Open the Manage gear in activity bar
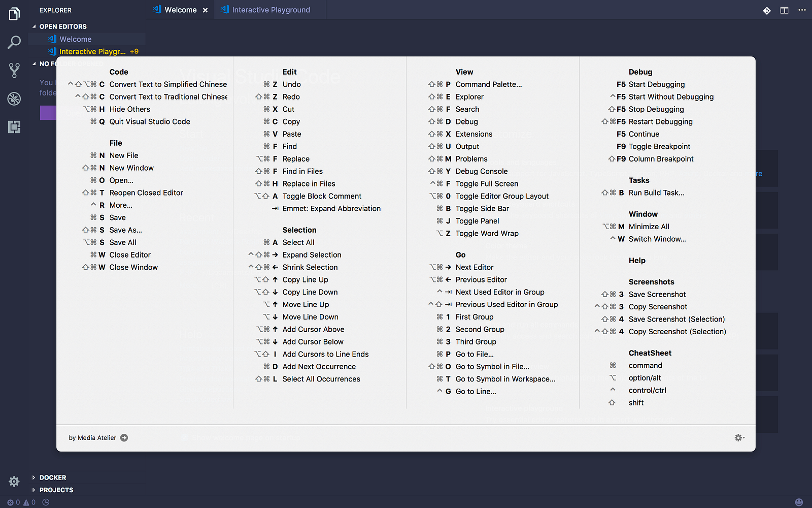Screen dimensions: 812x508 click(x=14, y=481)
